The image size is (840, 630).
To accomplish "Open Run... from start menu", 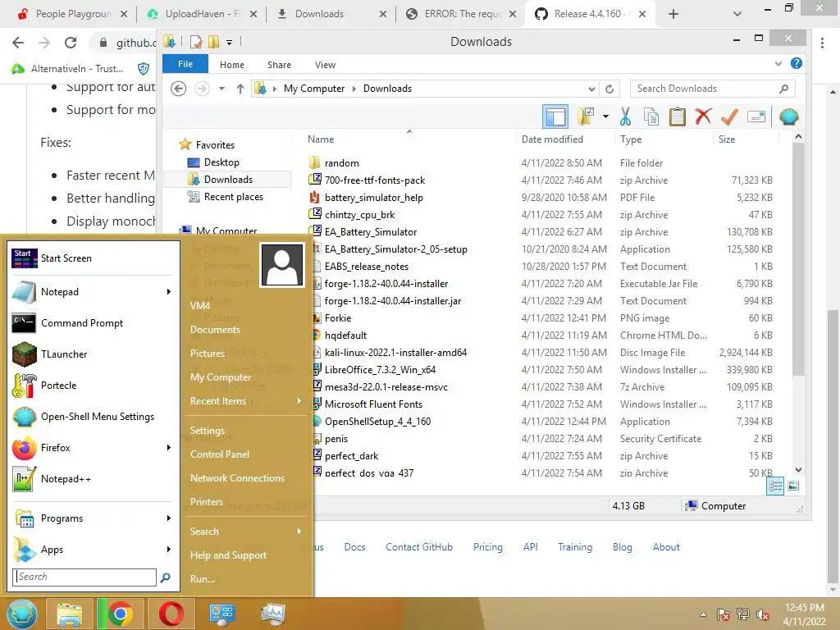I will click(203, 579).
